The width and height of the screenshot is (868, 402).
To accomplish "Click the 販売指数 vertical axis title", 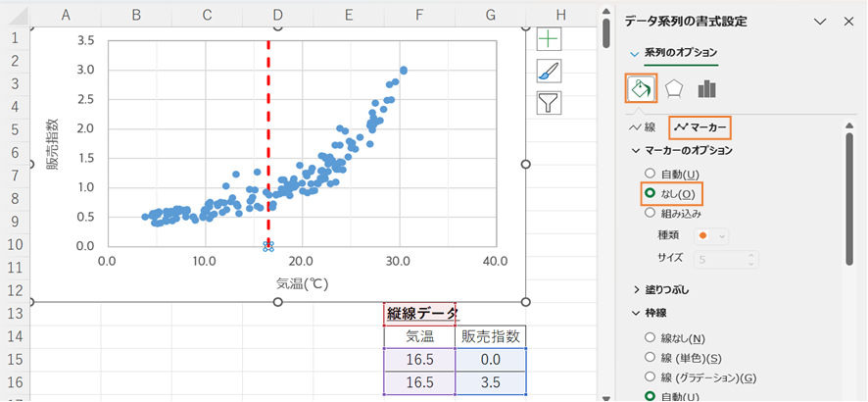I will pos(52,143).
